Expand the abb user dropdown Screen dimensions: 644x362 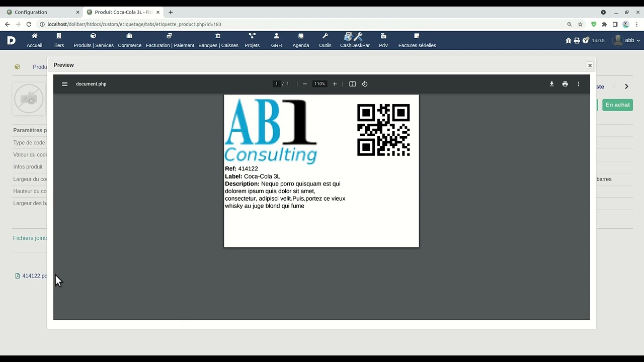pos(626,41)
